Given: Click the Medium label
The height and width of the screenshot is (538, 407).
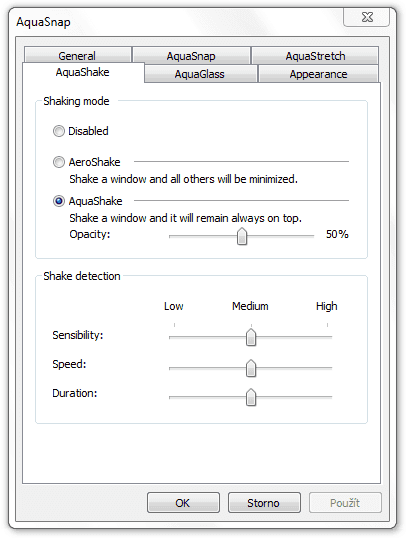Looking at the screenshot, I should (x=250, y=306).
